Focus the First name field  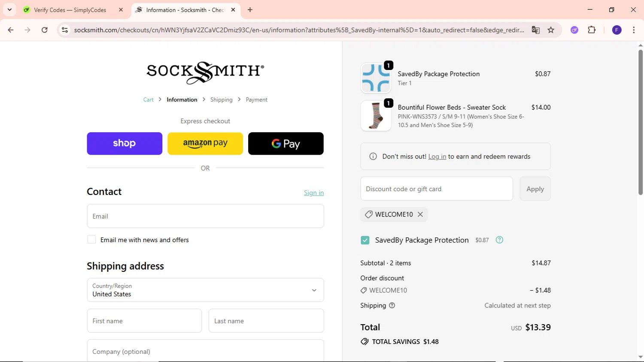pos(144,321)
